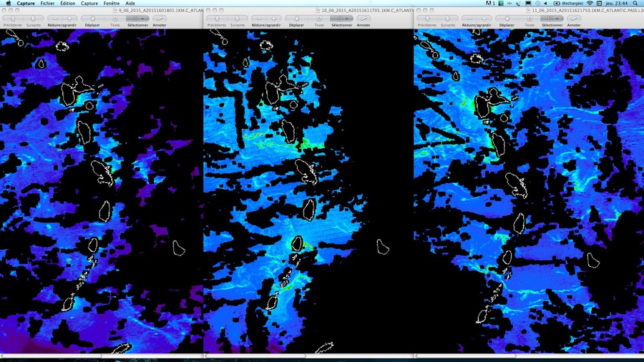
Task: Click the Time Machine icon in menu bar
Action: 538,4
